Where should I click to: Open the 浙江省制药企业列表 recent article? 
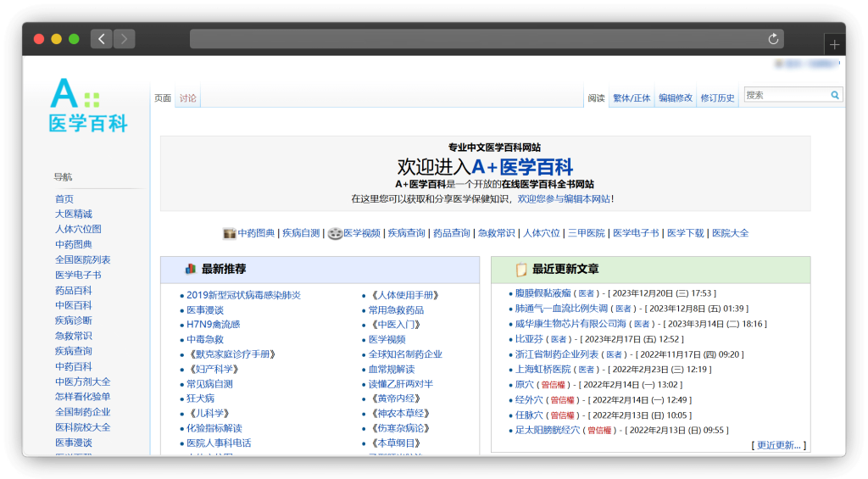[x=557, y=354]
